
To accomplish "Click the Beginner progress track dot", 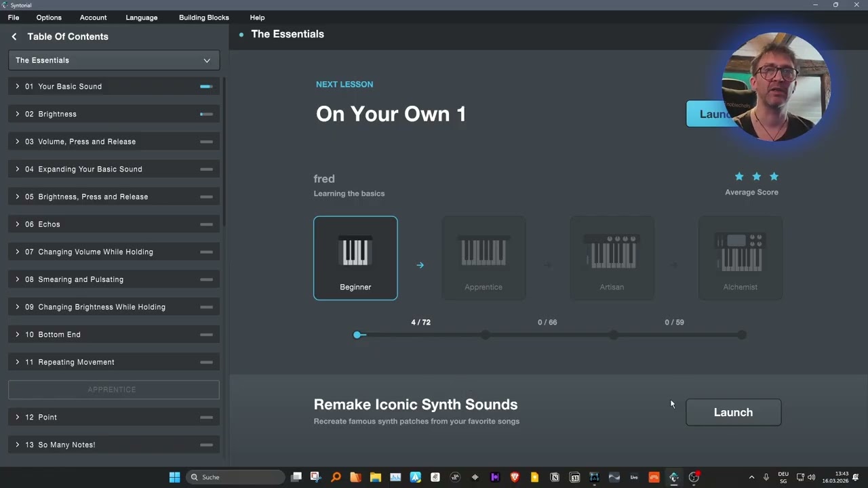I will [x=357, y=335].
